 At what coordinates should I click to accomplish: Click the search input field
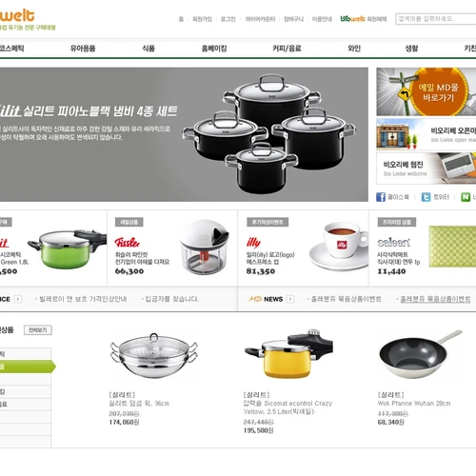click(436, 19)
